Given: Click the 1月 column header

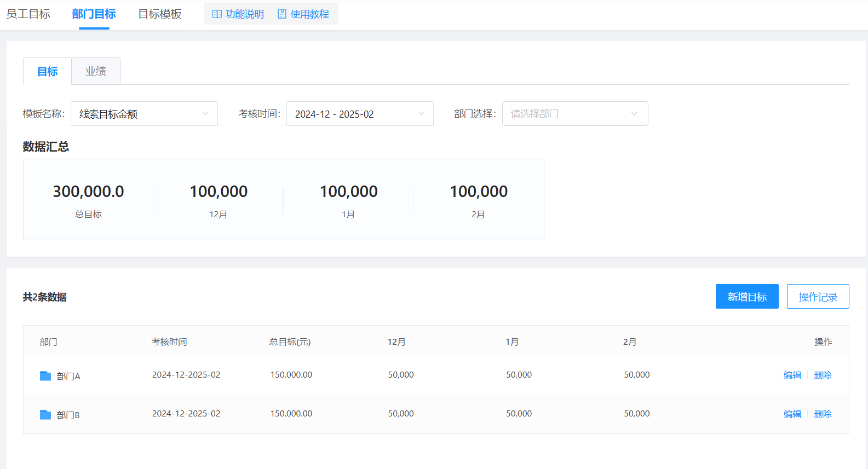Looking at the screenshot, I should coord(512,342).
